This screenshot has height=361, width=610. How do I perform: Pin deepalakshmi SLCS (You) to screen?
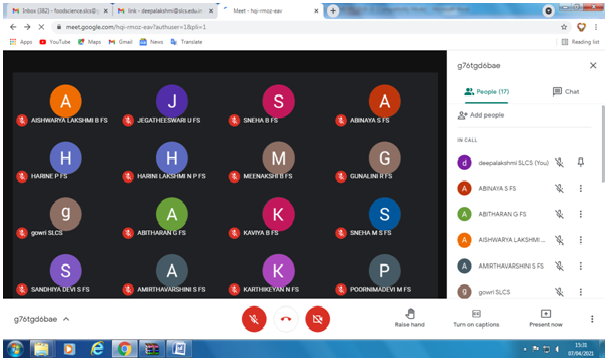click(580, 162)
